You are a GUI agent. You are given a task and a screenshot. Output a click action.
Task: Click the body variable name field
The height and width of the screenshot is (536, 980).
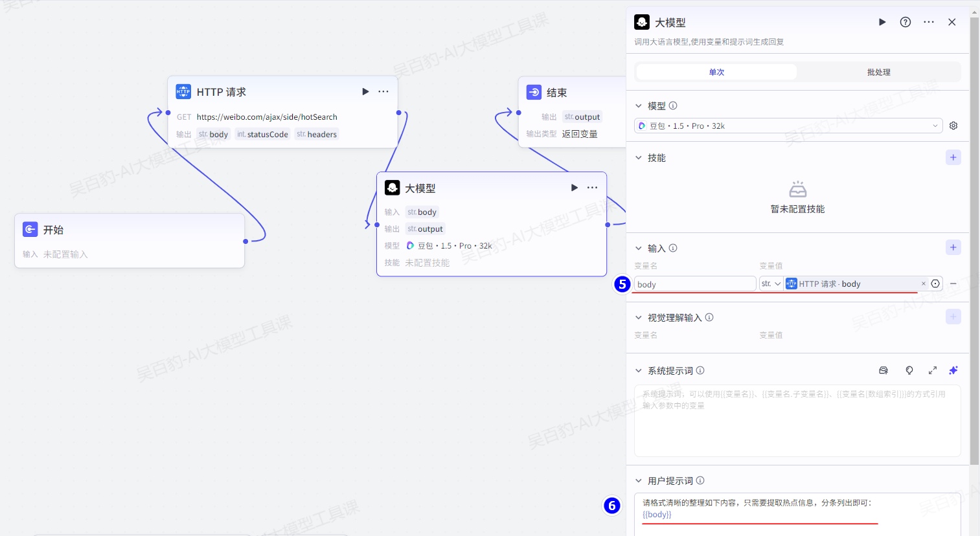(694, 284)
